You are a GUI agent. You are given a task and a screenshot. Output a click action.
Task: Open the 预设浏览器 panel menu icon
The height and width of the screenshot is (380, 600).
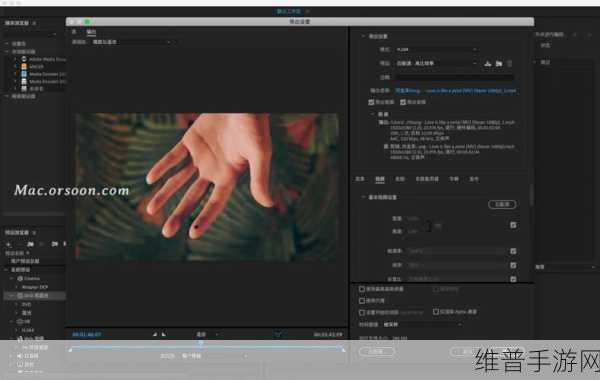coord(34,233)
